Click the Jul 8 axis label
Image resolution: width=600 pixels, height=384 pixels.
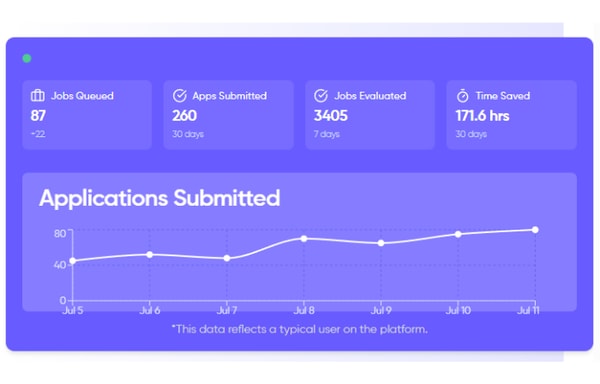coord(304,310)
